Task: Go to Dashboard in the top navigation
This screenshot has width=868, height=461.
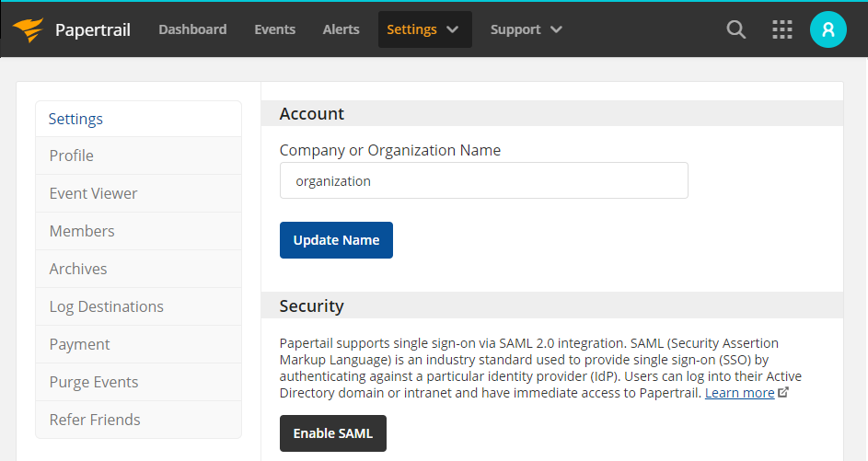Action: click(192, 29)
